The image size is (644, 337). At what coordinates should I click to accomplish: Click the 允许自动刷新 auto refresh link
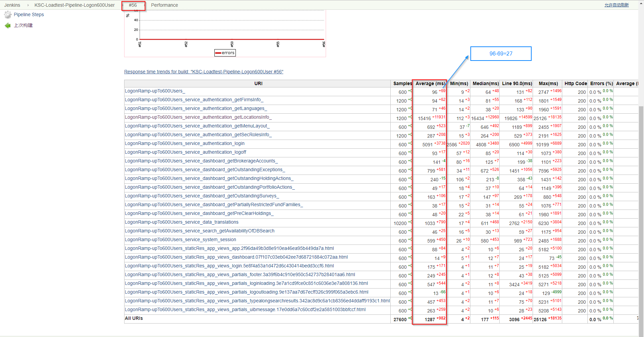[616, 5]
